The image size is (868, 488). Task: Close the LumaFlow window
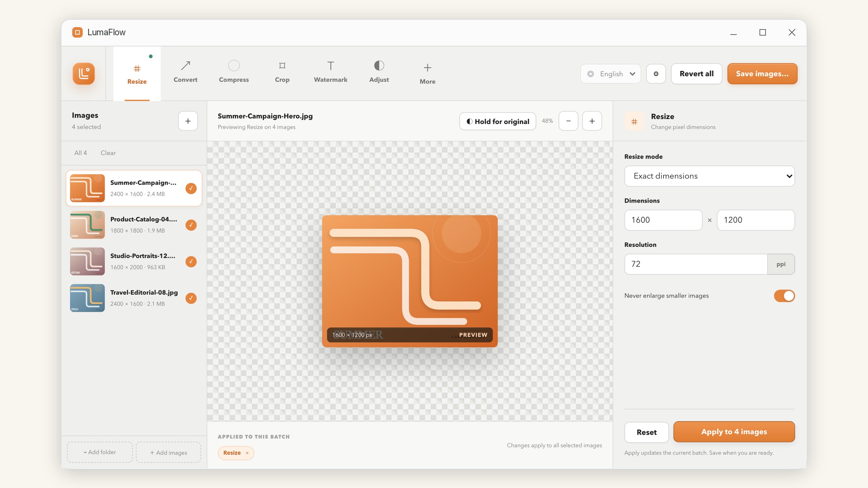click(792, 33)
